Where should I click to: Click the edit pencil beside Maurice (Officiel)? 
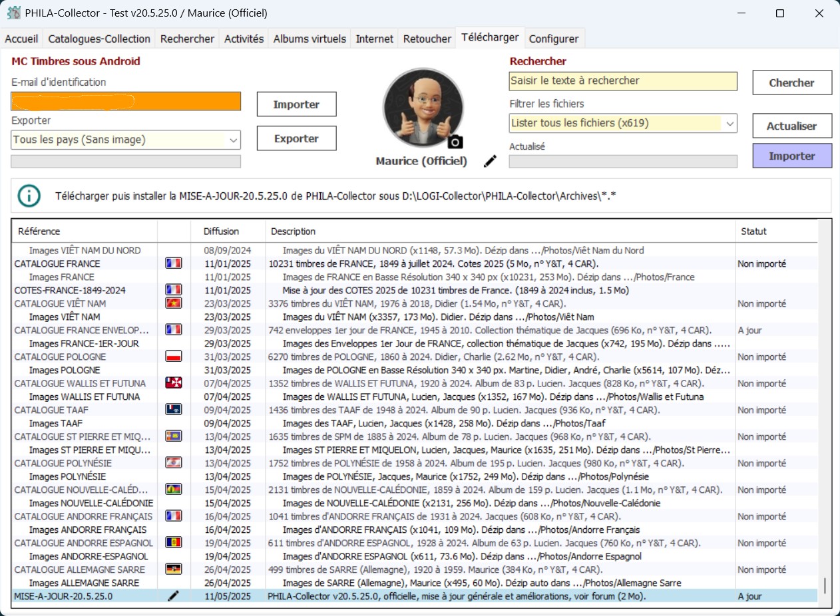(x=491, y=161)
